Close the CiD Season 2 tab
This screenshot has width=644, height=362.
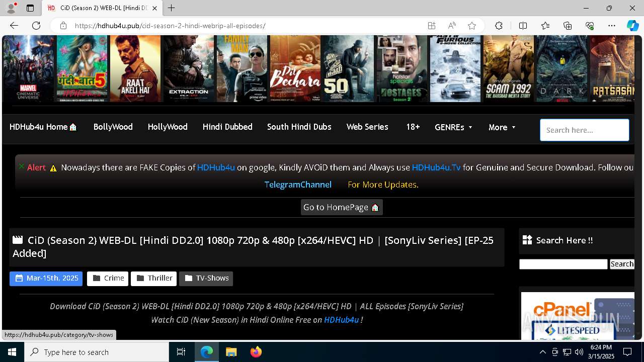click(154, 8)
